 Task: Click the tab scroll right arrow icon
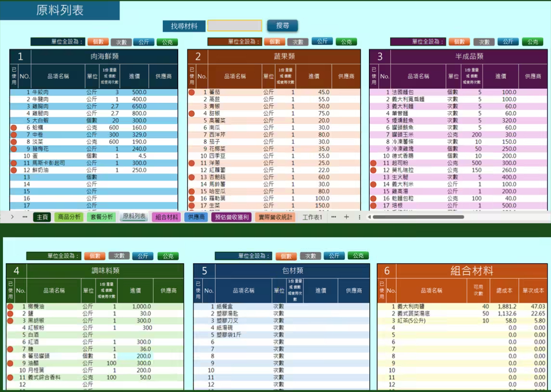(x=12, y=217)
